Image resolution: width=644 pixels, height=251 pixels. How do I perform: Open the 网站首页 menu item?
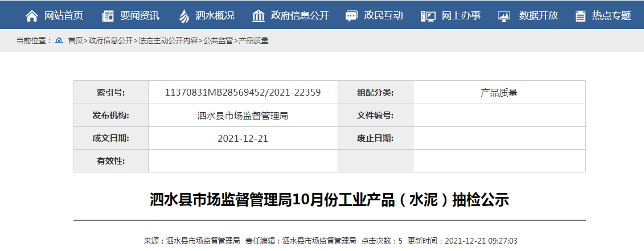click(64, 16)
